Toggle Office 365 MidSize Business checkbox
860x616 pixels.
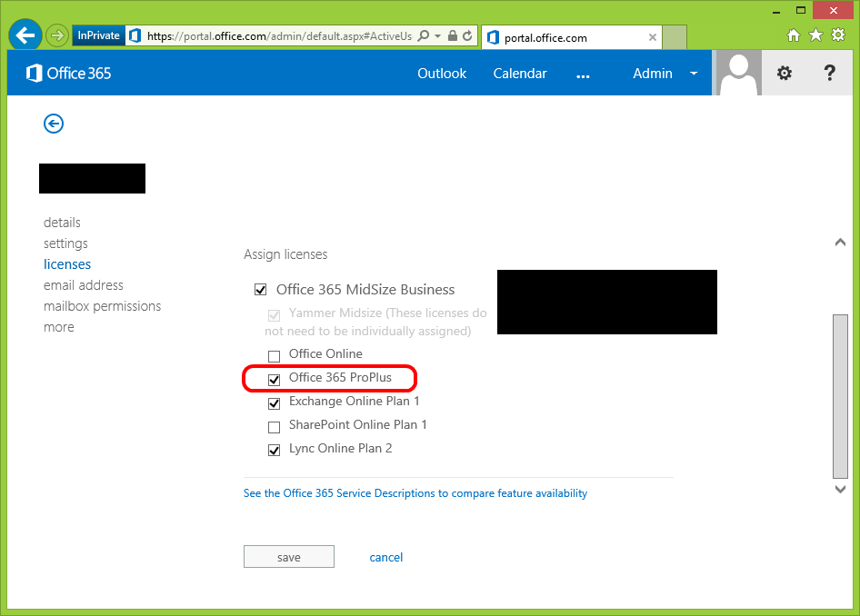click(x=261, y=289)
